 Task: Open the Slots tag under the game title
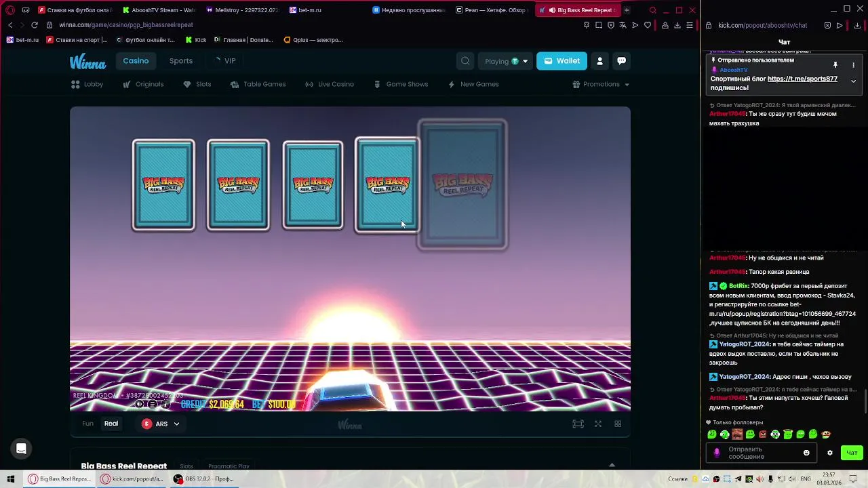tap(186, 466)
